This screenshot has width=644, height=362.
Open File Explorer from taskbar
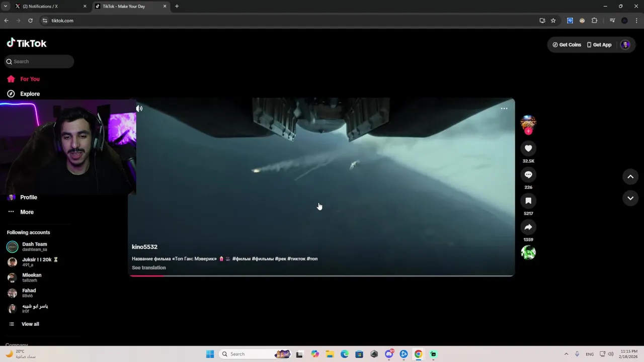[330, 354]
